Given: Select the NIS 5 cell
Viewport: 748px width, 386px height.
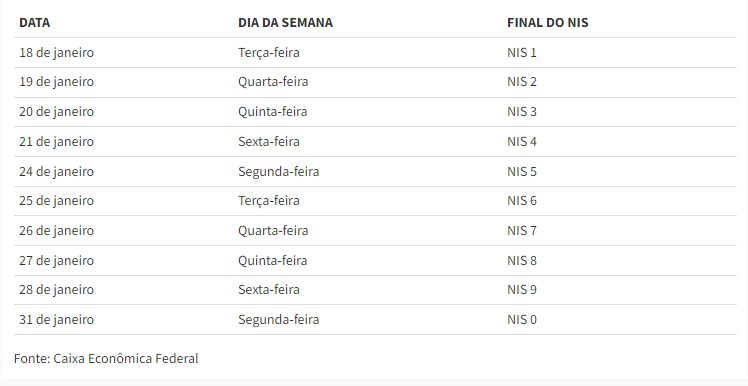Looking at the screenshot, I should pyautogui.click(x=522, y=172).
